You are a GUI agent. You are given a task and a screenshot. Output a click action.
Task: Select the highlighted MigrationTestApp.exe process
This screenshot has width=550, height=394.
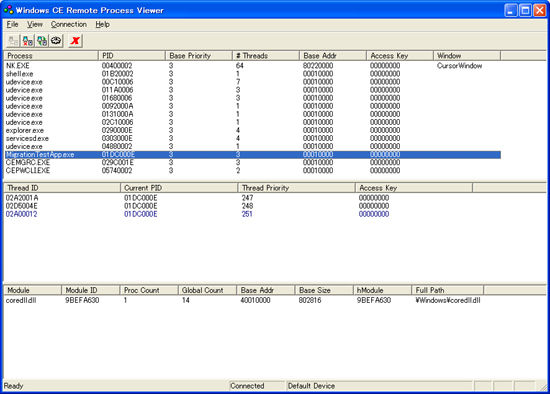point(252,154)
